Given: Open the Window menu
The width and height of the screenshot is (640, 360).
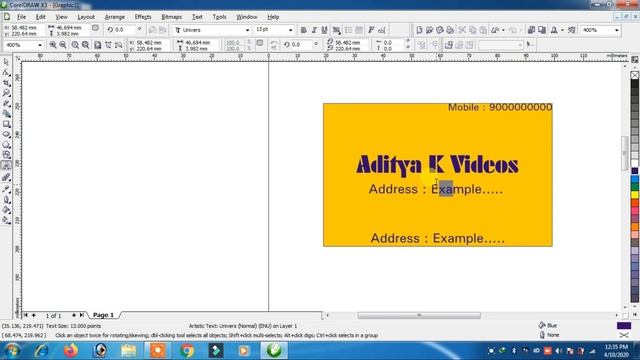Looking at the screenshot, I should coord(247,17).
